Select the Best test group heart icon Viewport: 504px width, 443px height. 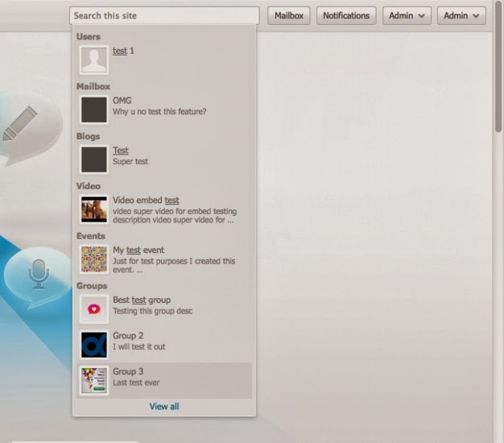(94, 309)
